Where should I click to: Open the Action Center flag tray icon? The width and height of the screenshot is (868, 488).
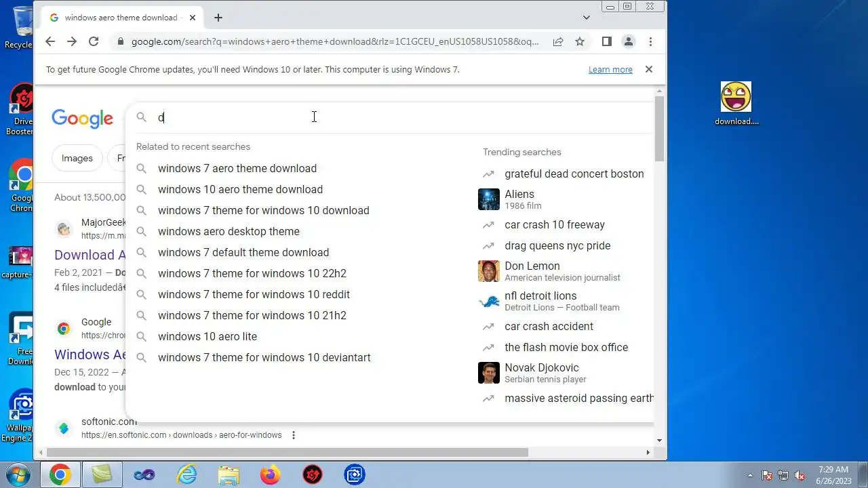coord(767,475)
